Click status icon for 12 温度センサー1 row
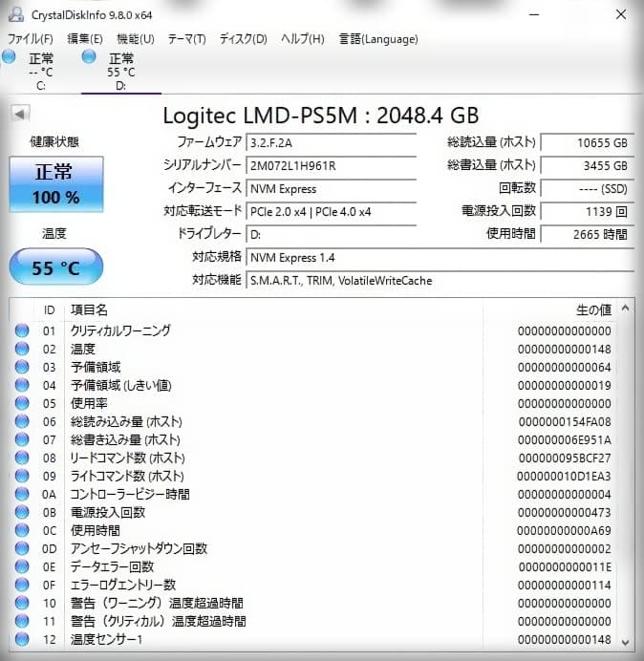The image size is (644, 661). [22, 639]
